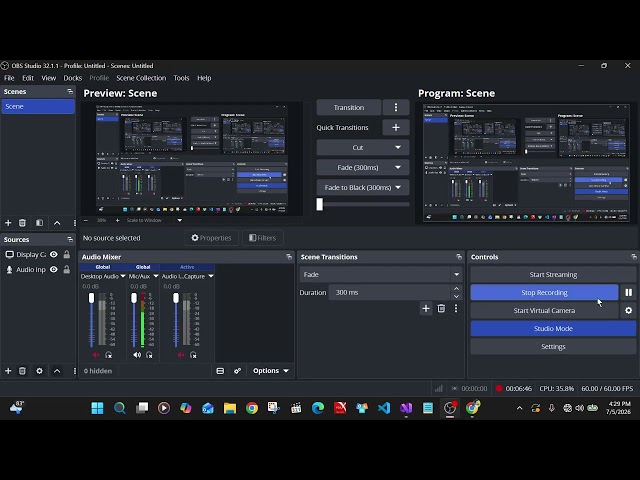Open the Edit menu
The image size is (640, 480).
click(x=28, y=78)
